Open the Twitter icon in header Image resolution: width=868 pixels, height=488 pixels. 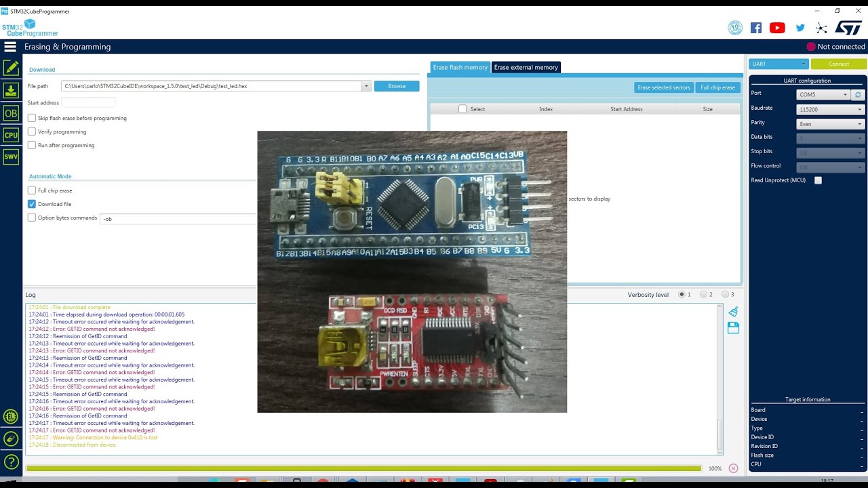[800, 28]
